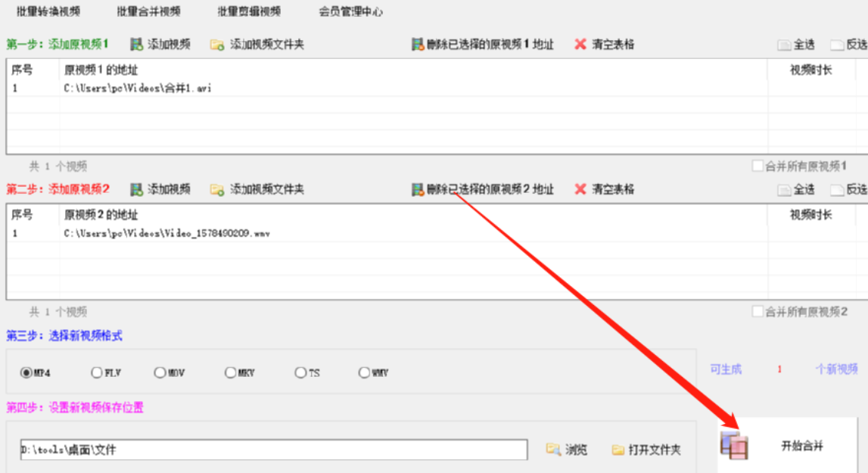Image resolution: width=868 pixels, height=473 pixels.
Task: Click red X 清空表格 in step two
Action: pyautogui.click(x=580, y=189)
